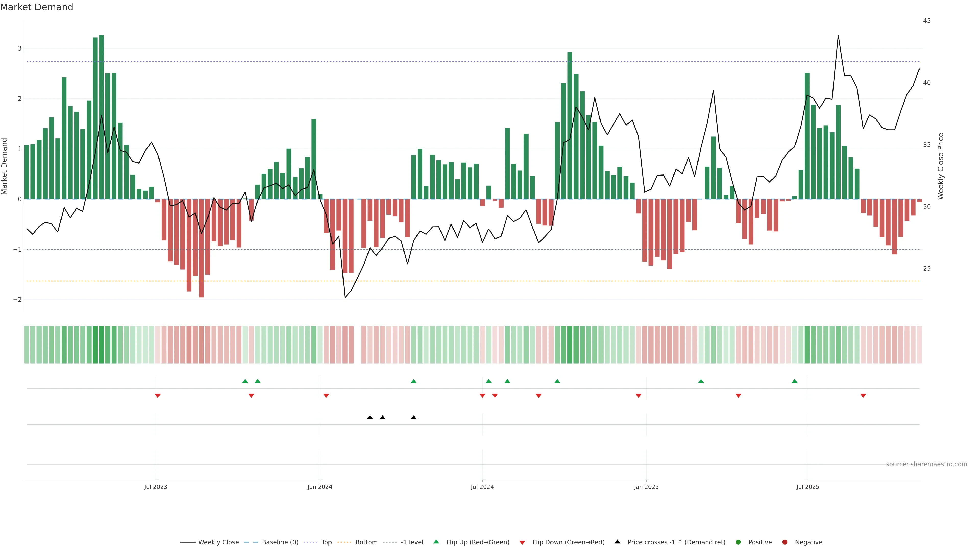The width and height of the screenshot is (980, 551).
Task: Click the first black price-cross triangle marker
Action: point(370,418)
